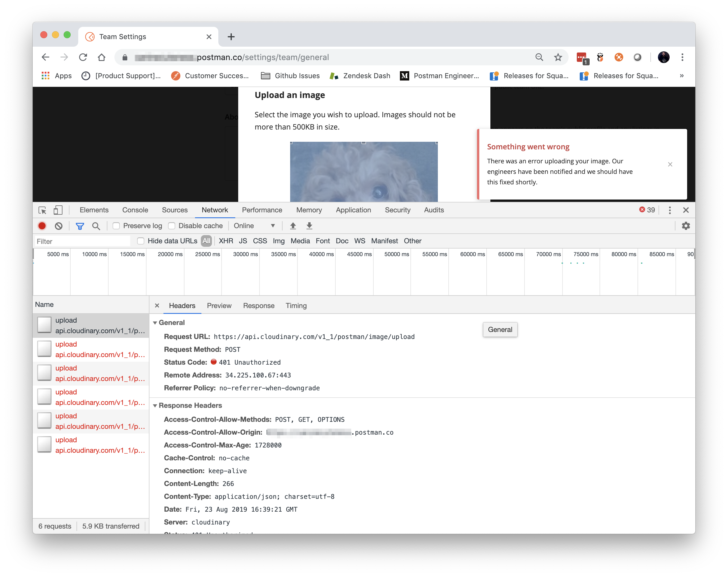Viewport: 728px width, 577px height.
Task: Open the Network settings gear
Action: tap(685, 226)
